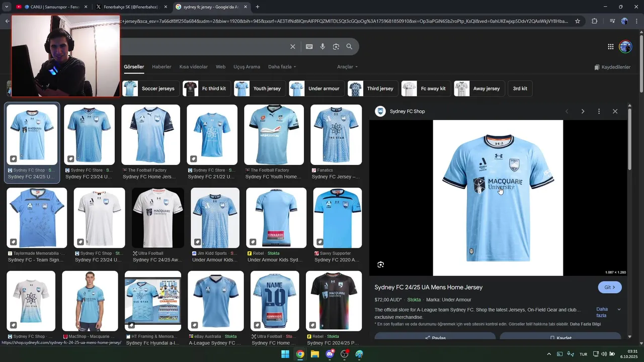Switch to the Web tab
644x362 pixels.
pos(220,67)
